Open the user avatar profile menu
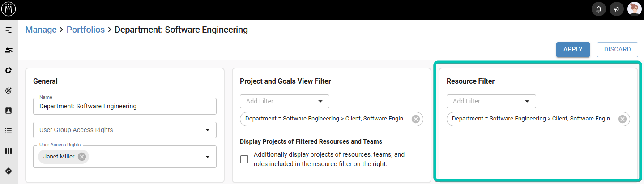644x184 pixels. point(635,9)
